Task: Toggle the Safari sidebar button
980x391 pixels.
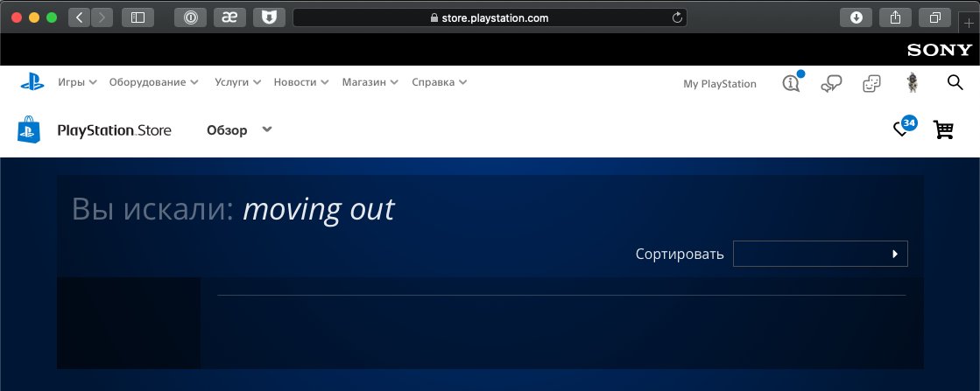Action: [x=137, y=17]
